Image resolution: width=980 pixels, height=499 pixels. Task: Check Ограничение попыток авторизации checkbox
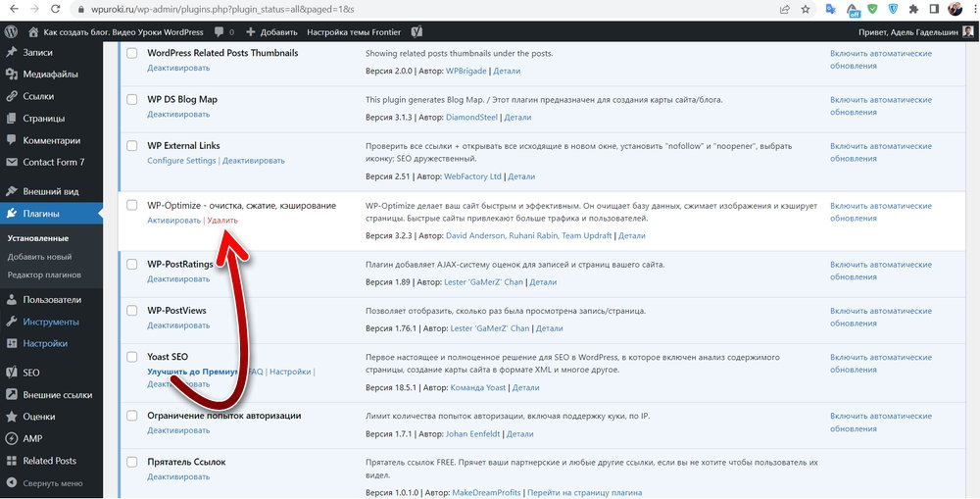click(132, 416)
